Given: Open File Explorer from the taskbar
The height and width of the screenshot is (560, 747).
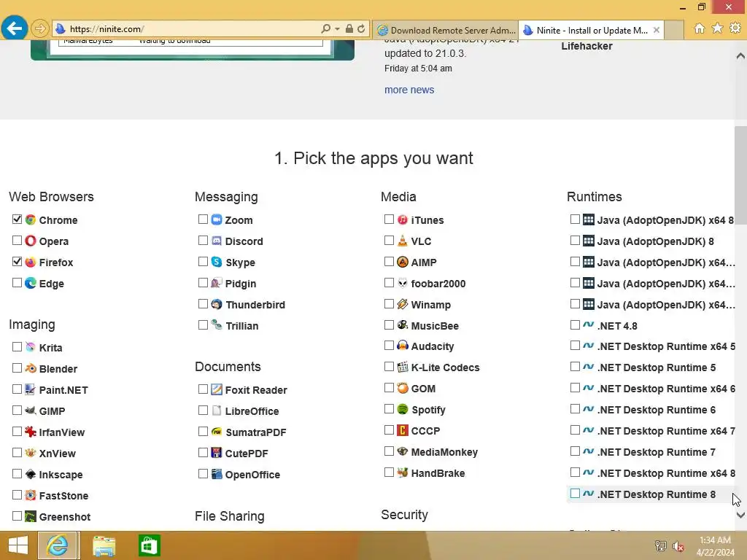Looking at the screenshot, I should coord(104,545).
